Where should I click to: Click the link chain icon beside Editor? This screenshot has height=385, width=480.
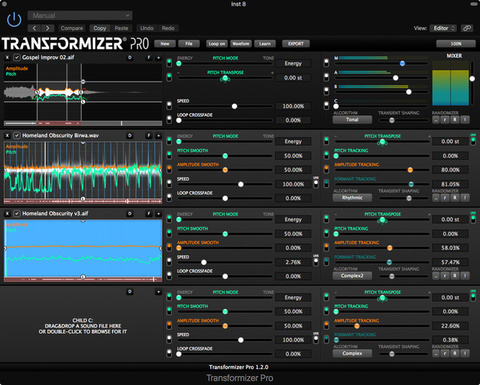pyautogui.click(x=467, y=28)
